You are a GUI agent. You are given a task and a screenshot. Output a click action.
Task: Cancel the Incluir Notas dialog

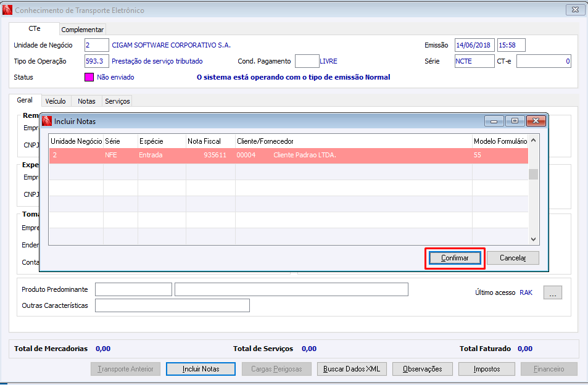tap(513, 258)
